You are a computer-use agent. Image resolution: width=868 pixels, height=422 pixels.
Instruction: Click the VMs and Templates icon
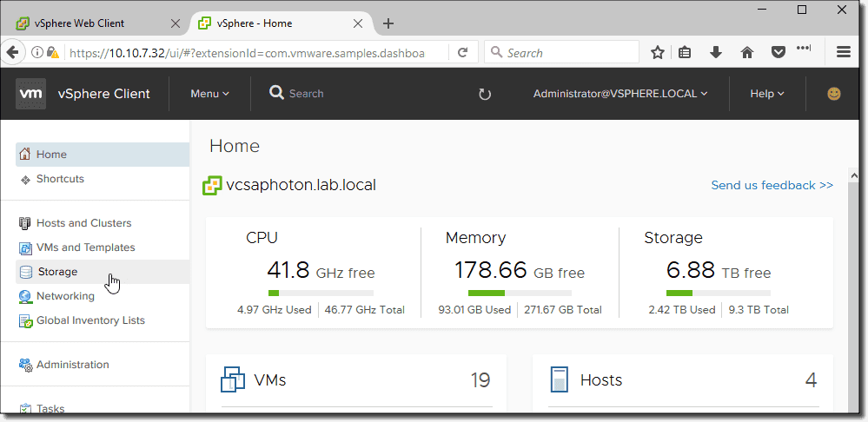click(x=25, y=247)
